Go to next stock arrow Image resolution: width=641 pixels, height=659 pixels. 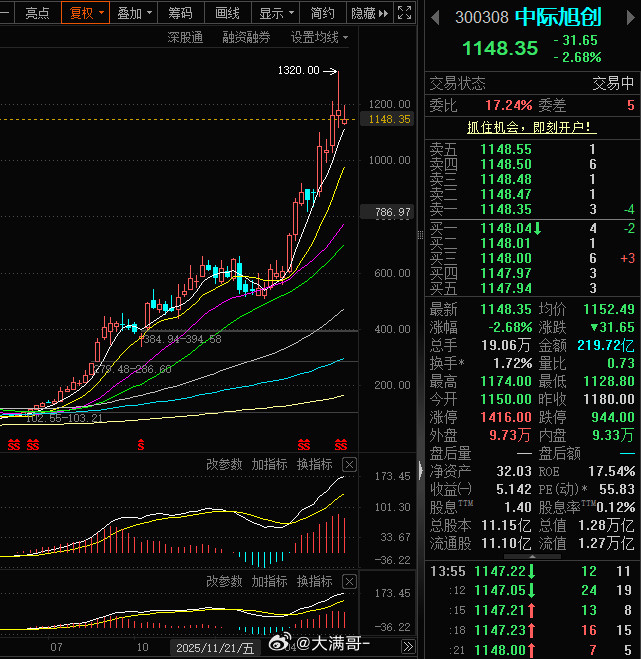[x=630, y=18]
